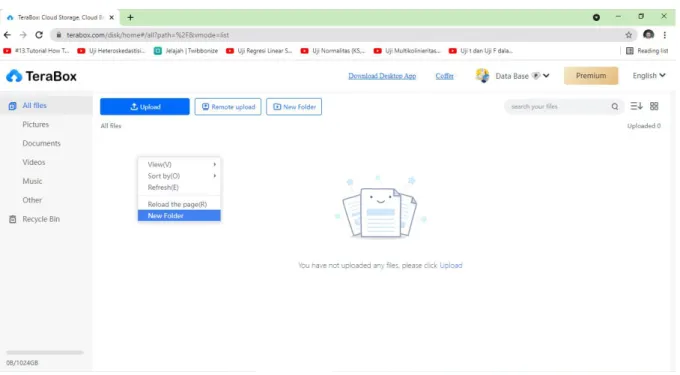Viewport: 680px width, 375px height.
Task: Click the Data Base user avatar
Action: tap(482, 76)
